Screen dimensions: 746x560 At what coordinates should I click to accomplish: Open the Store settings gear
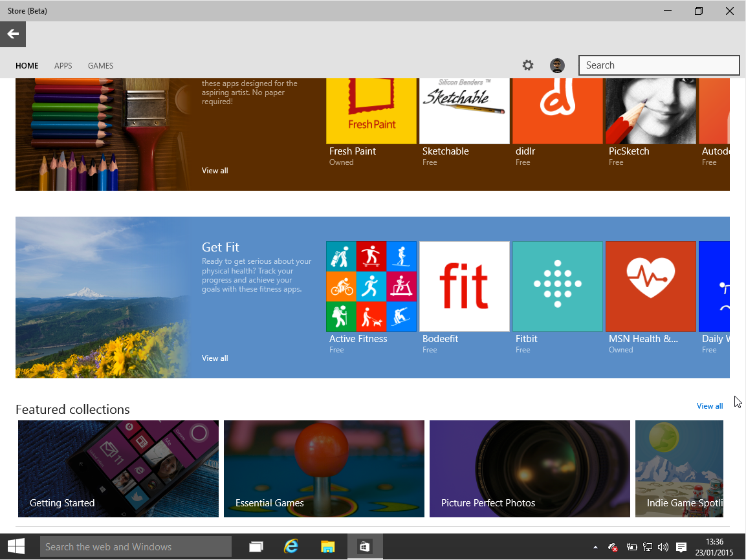[x=527, y=65]
